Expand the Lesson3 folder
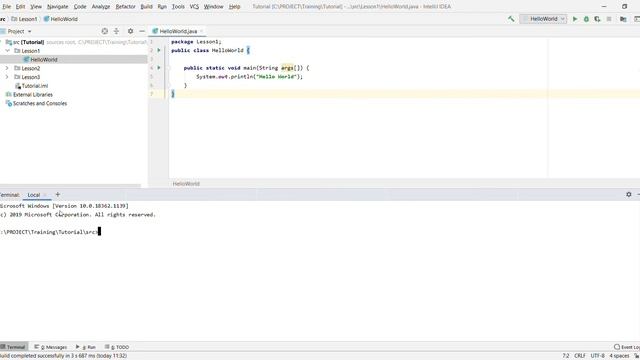This screenshot has width=640, height=360. [x=7, y=77]
